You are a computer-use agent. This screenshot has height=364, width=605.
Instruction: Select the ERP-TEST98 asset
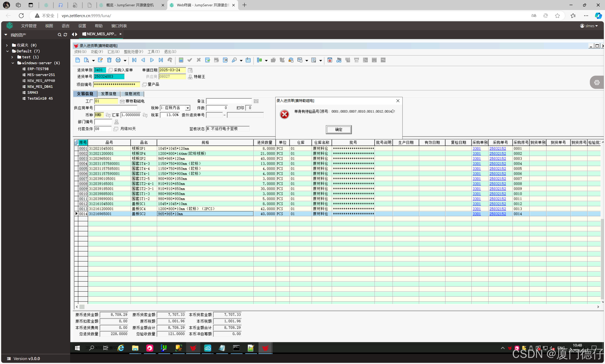[38, 69]
